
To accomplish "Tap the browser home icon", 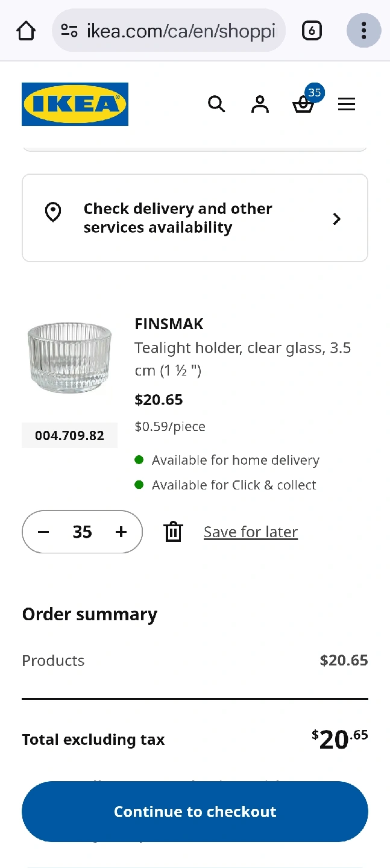I will coord(26,31).
